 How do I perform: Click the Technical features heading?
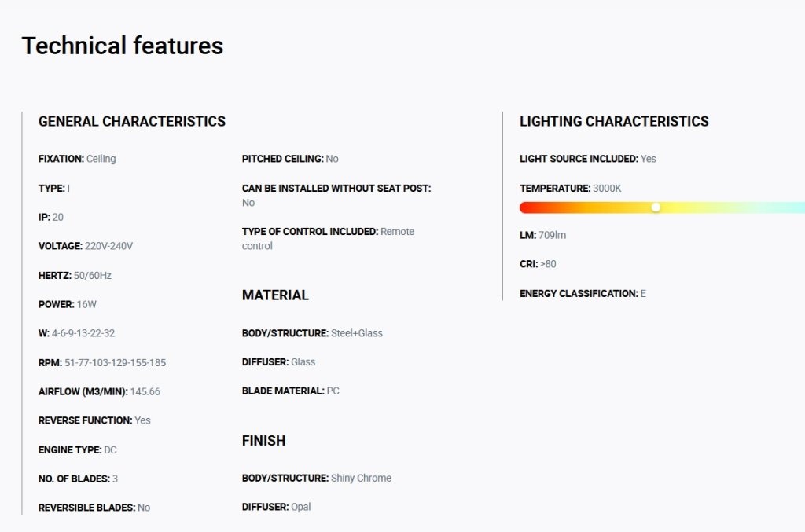(123, 46)
